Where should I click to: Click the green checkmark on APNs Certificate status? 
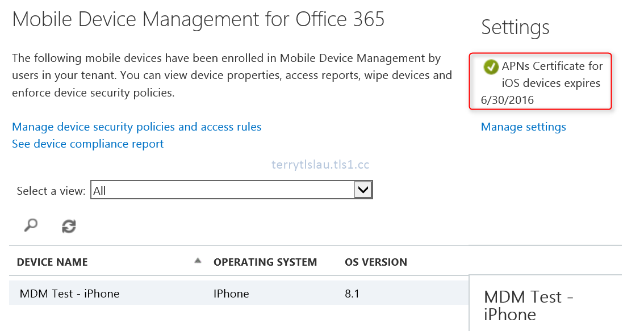tap(492, 66)
